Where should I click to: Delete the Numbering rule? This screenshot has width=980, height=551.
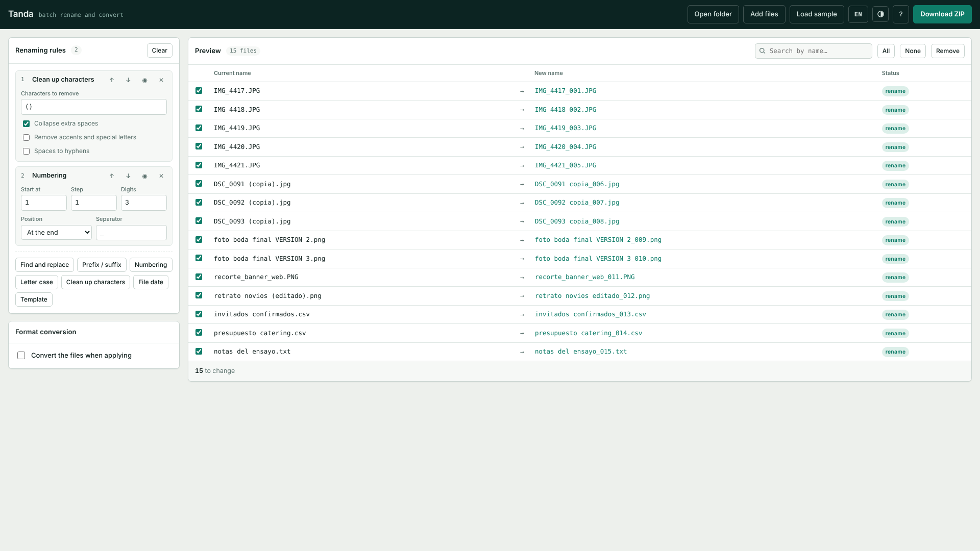tap(161, 176)
